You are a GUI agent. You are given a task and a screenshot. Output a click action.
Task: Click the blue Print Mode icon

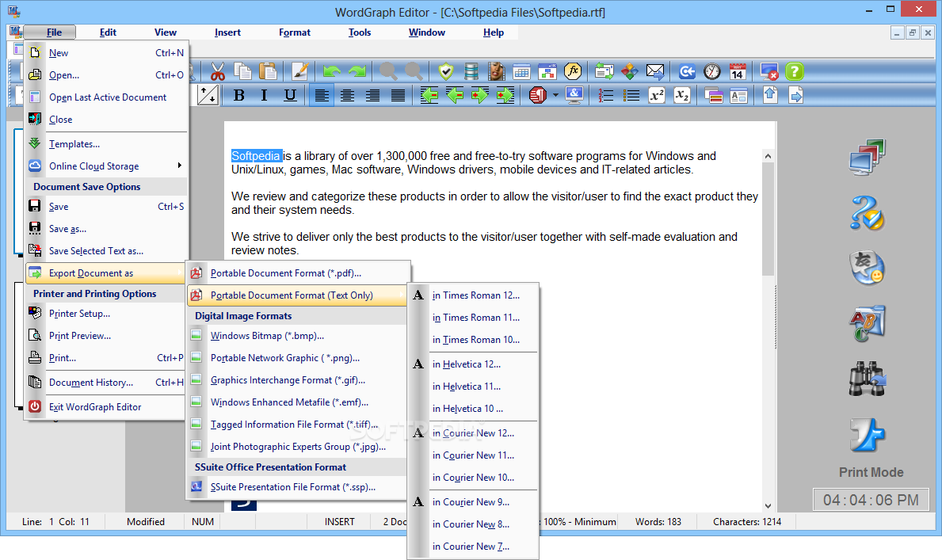(867, 435)
